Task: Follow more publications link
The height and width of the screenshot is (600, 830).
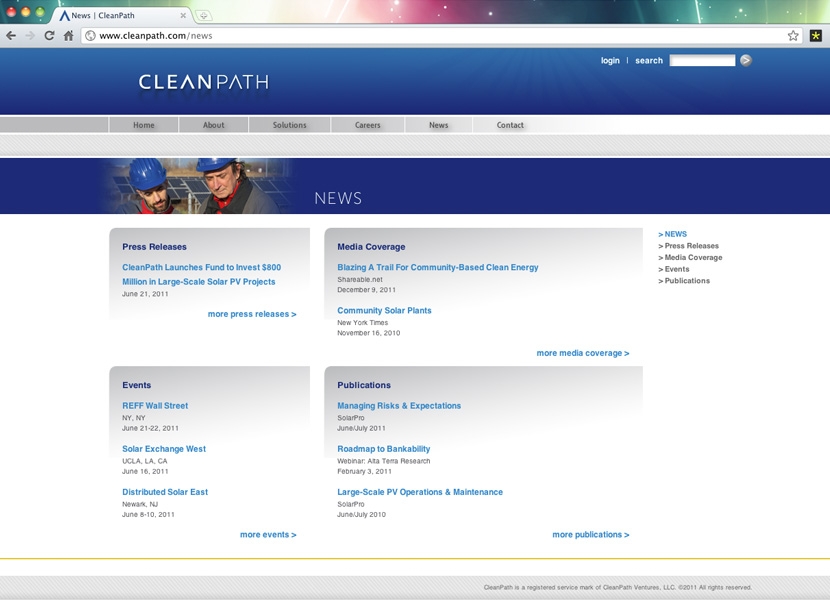Action: tap(591, 535)
